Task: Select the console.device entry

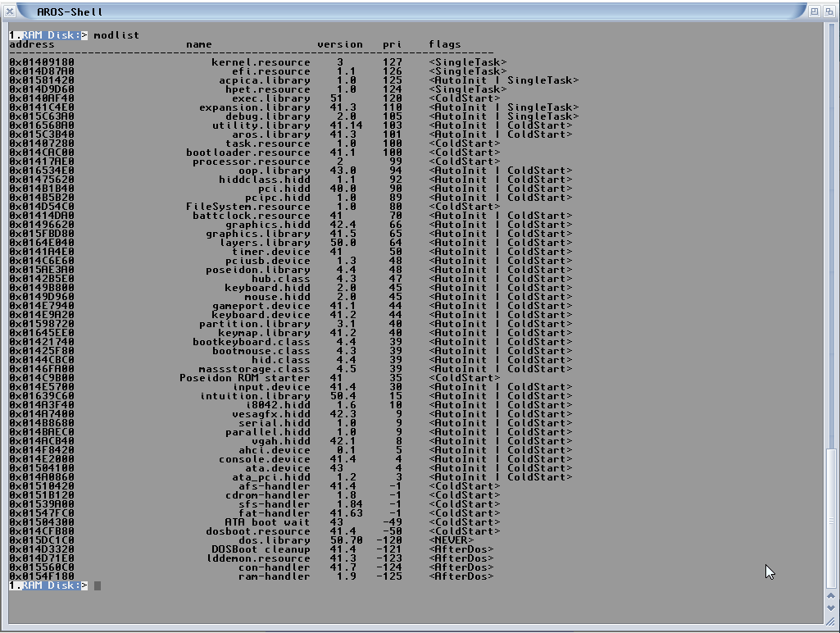Action: click(265, 459)
